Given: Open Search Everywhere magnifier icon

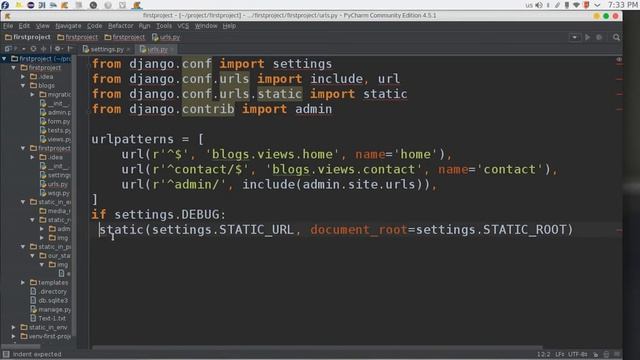Looking at the screenshot, I should point(616,37).
